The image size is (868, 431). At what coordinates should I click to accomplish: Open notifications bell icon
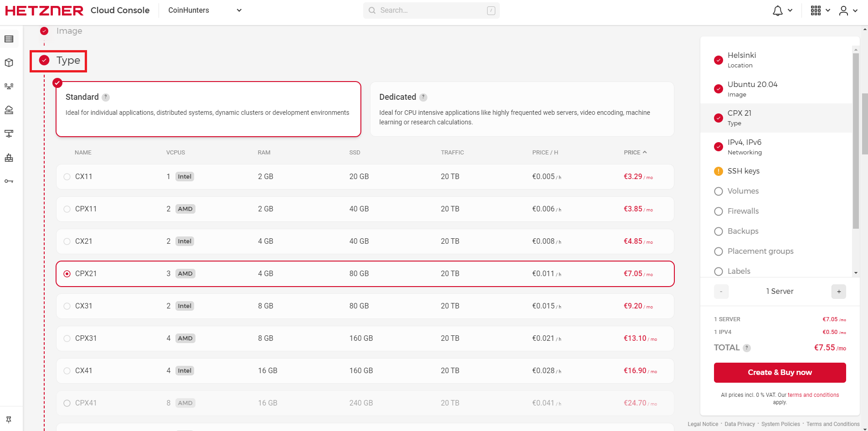click(778, 10)
